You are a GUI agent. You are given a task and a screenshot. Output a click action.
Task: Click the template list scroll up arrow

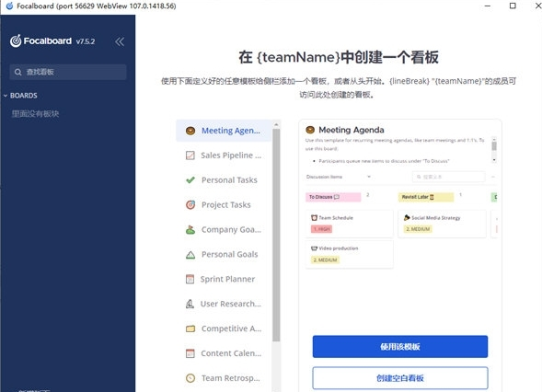pyautogui.click(x=276, y=124)
